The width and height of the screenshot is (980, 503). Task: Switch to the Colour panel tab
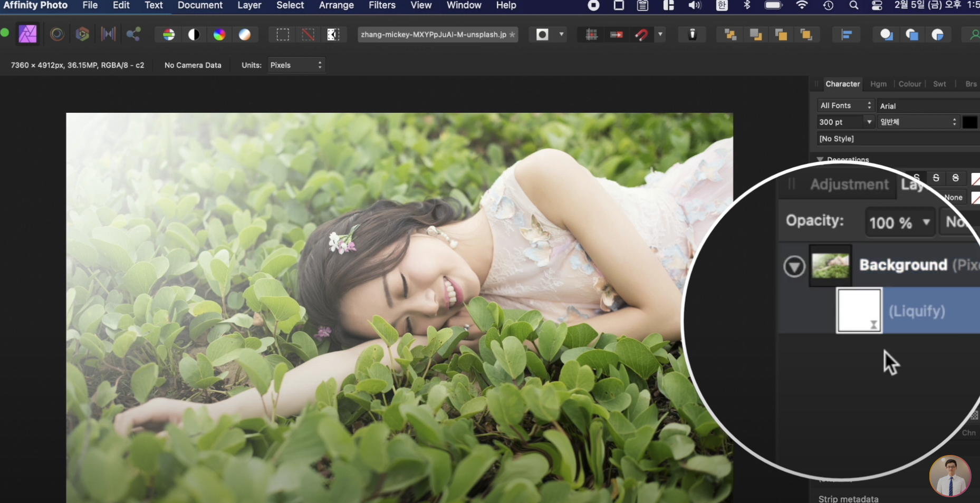[910, 84]
